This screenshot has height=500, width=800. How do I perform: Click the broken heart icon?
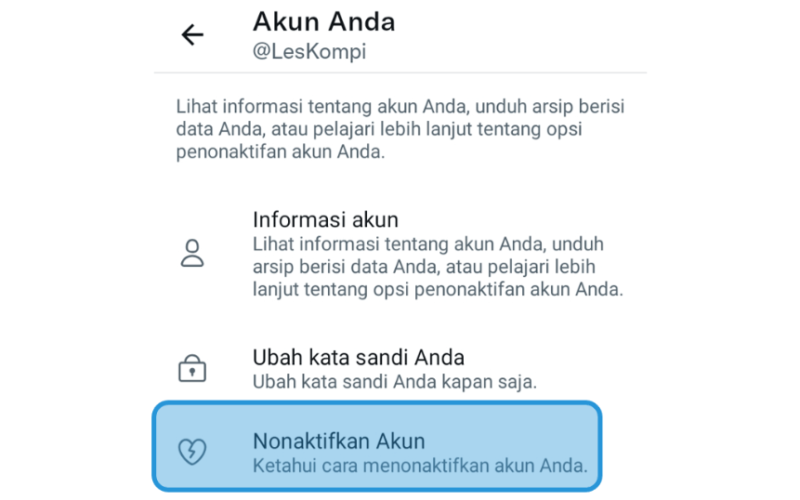(192, 452)
